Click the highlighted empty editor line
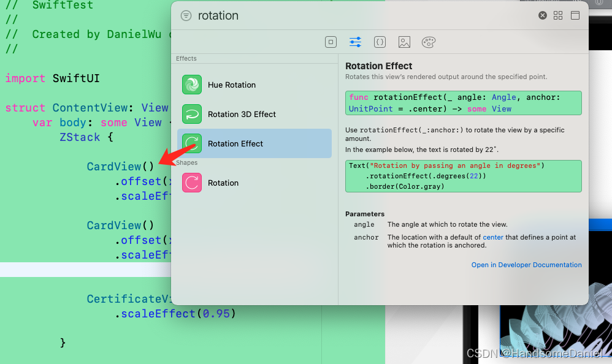 85,270
